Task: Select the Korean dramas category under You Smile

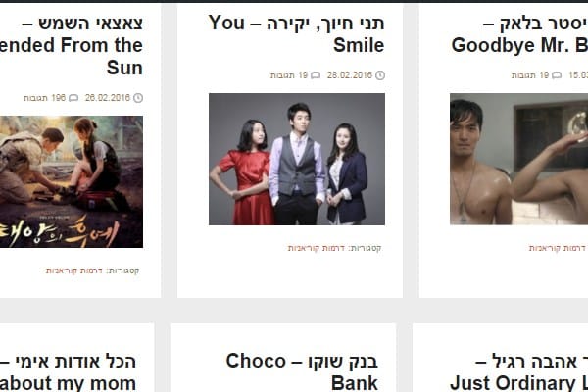Action: [317, 248]
